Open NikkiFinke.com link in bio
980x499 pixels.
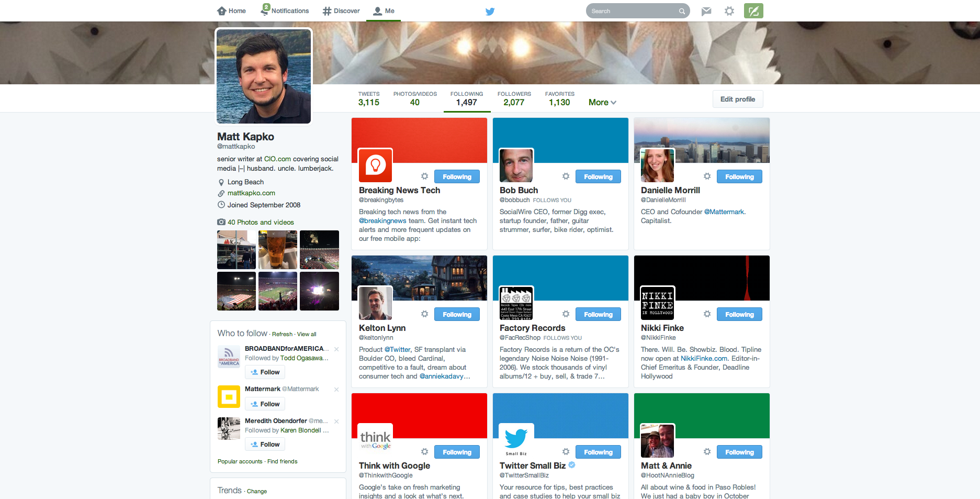pyautogui.click(x=704, y=359)
